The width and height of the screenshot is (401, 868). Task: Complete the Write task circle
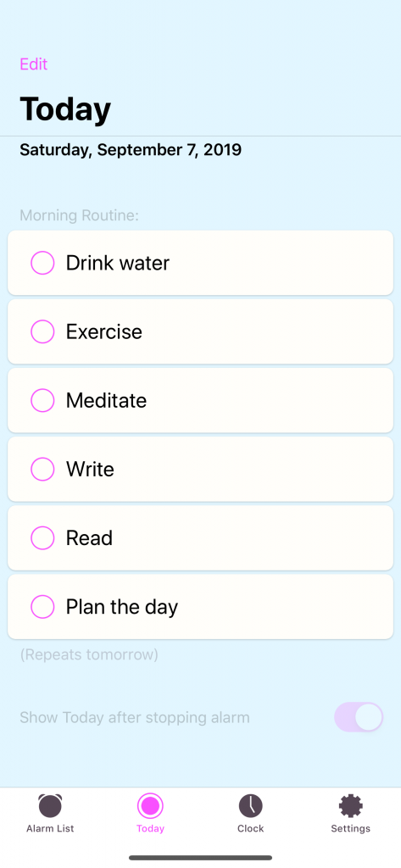pos(42,469)
